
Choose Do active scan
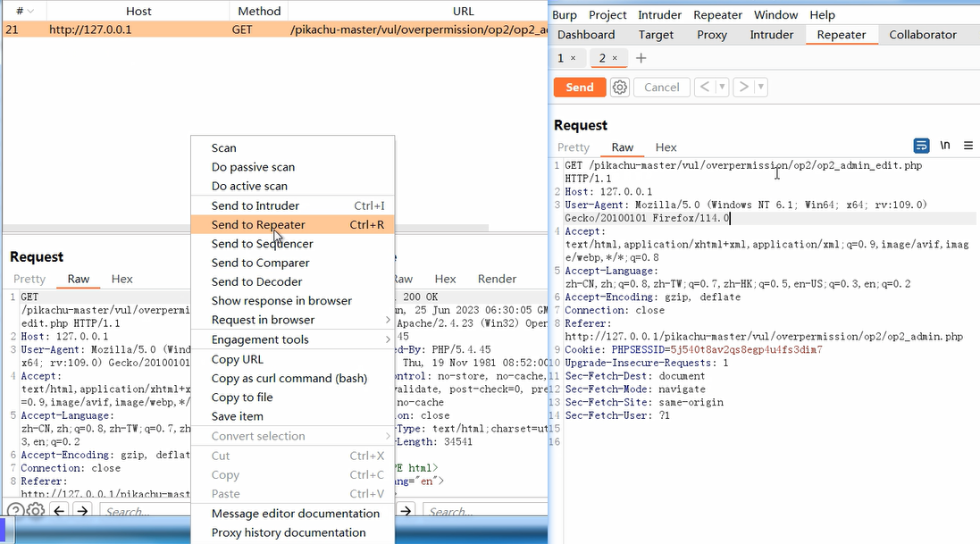tap(292, 186)
